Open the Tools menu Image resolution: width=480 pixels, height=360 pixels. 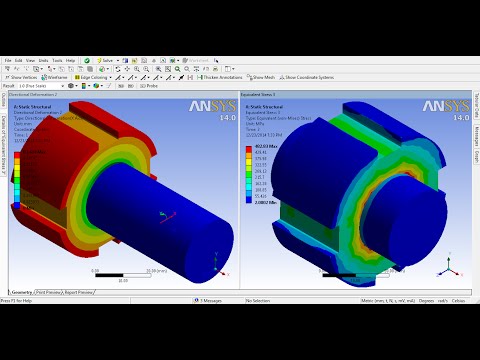(57, 60)
